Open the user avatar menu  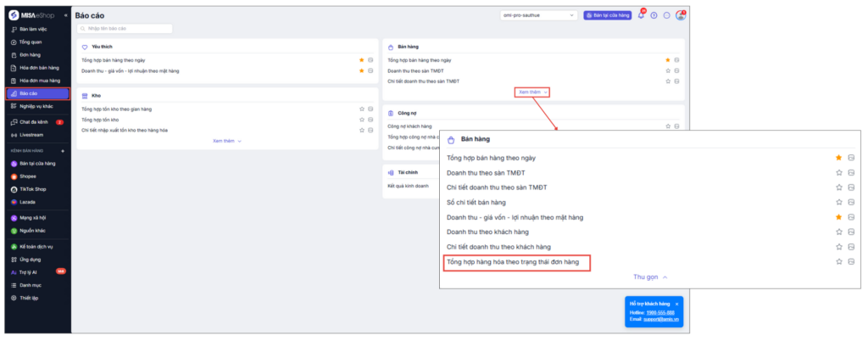(x=680, y=15)
